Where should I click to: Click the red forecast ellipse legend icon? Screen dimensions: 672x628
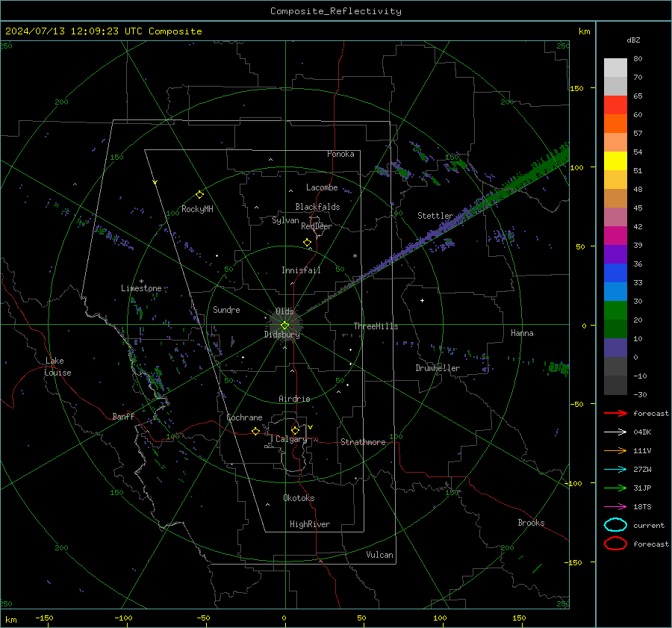(615, 544)
